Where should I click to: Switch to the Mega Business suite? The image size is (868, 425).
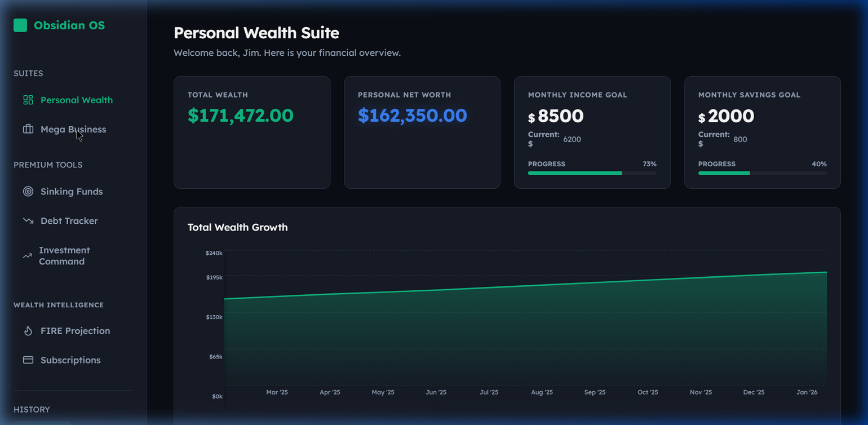[73, 129]
